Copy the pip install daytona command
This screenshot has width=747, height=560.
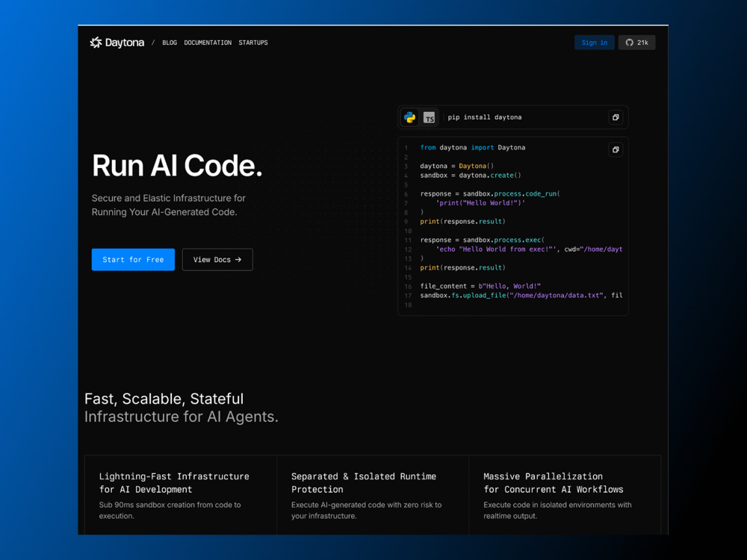click(616, 117)
